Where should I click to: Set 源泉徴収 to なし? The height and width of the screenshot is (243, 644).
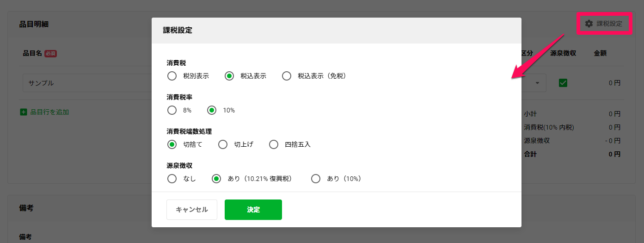pyautogui.click(x=172, y=179)
